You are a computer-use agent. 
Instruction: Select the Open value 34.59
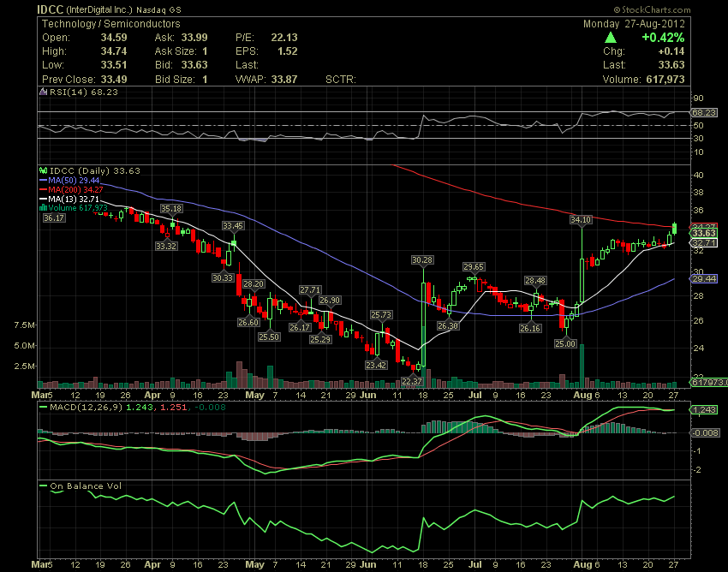click(114, 38)
